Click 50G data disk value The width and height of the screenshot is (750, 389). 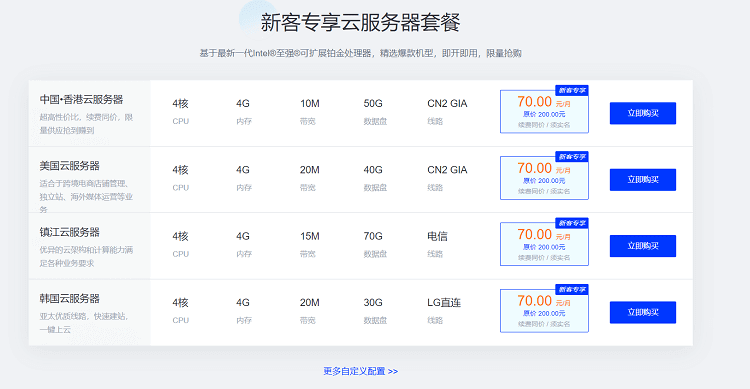tap(373, 104)
